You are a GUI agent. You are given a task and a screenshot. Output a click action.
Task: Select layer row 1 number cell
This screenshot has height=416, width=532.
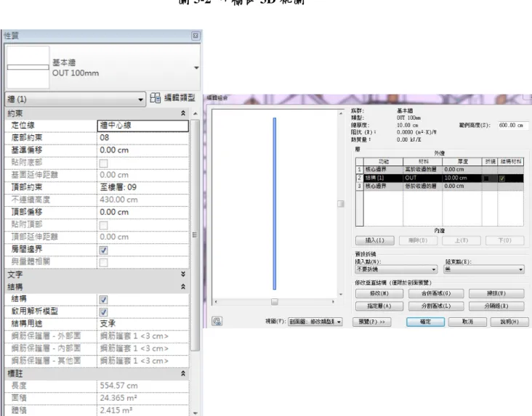[x=360, y=169]
